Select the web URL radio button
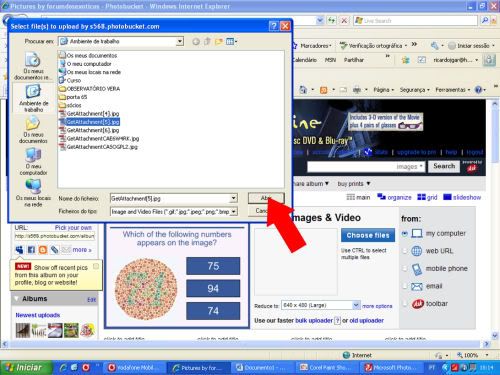 coord(405,251)
